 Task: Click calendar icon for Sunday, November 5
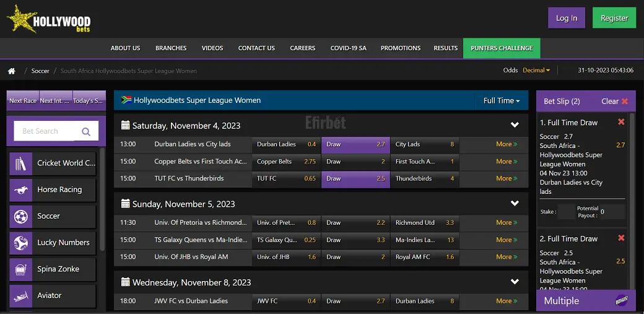125,203
